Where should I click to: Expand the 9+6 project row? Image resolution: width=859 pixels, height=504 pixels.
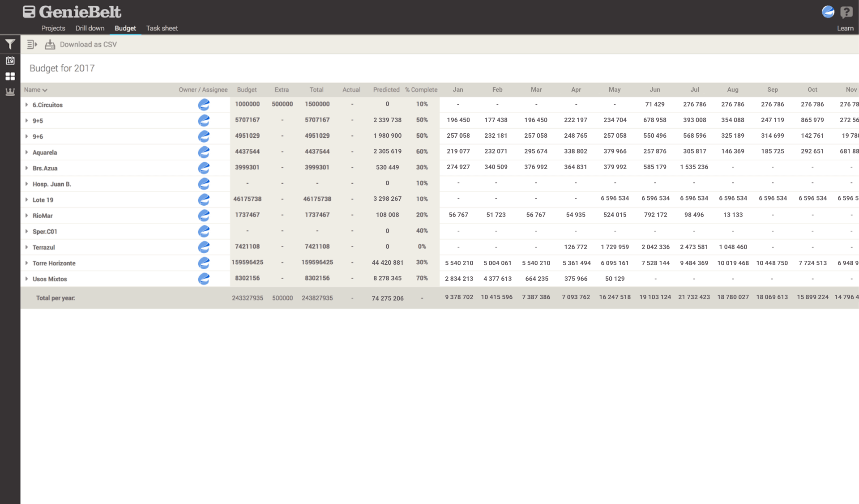(x=27, y=136)
